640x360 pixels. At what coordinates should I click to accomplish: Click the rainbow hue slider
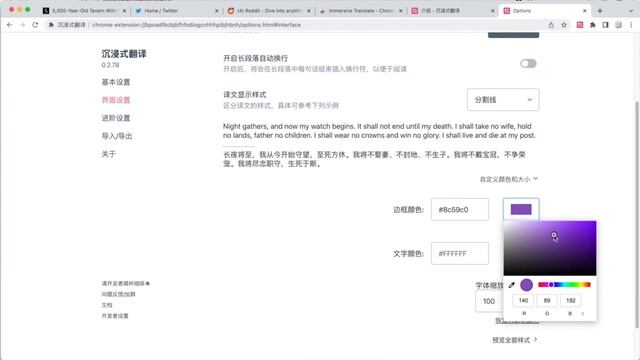564,284
